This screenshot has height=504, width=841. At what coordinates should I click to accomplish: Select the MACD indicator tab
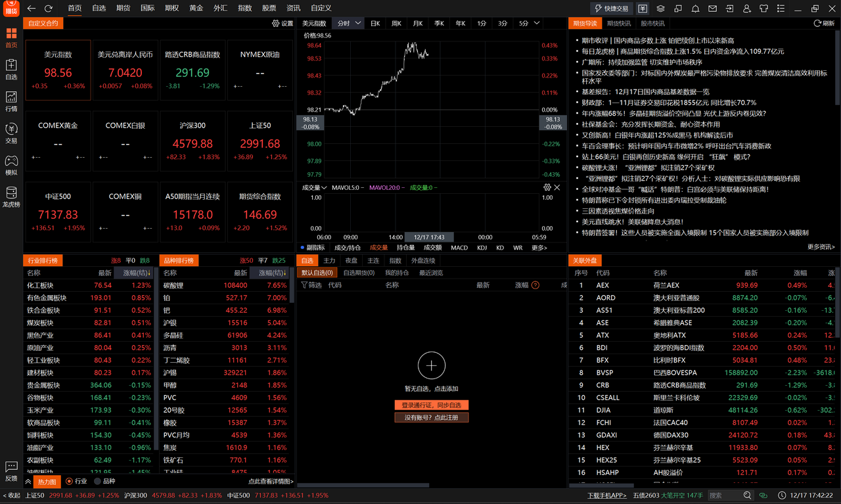(x=459, y=248)
